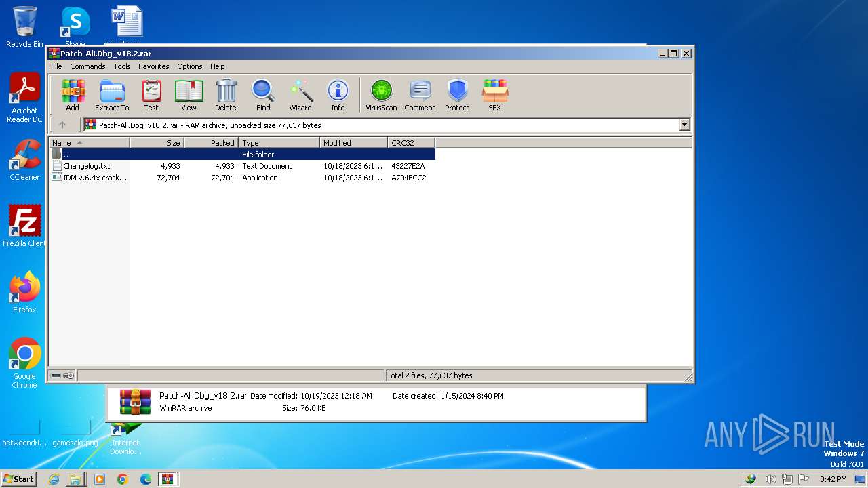Open the address path dropdown
This screenshot has width=868, height=488.
pyautogui.click(x=684, y=125)
